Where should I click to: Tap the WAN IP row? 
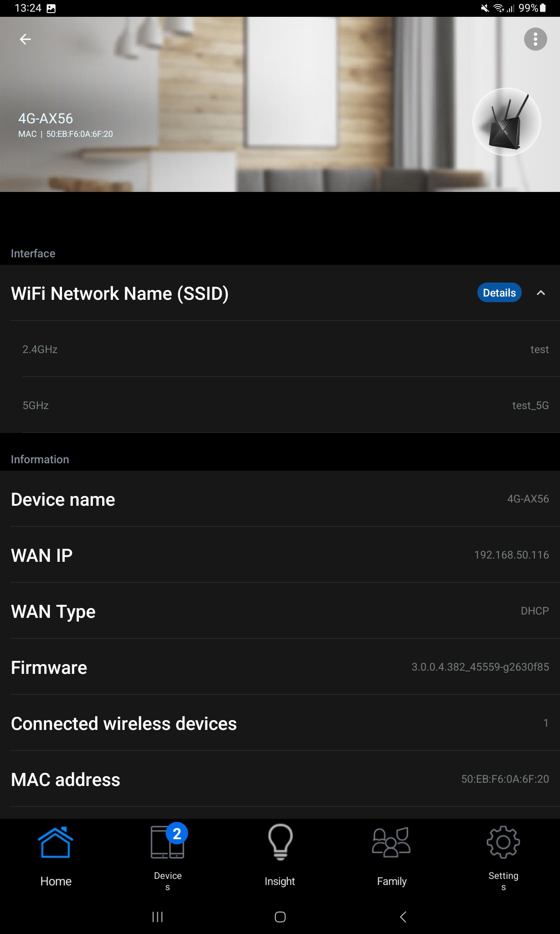click(280, 555)
